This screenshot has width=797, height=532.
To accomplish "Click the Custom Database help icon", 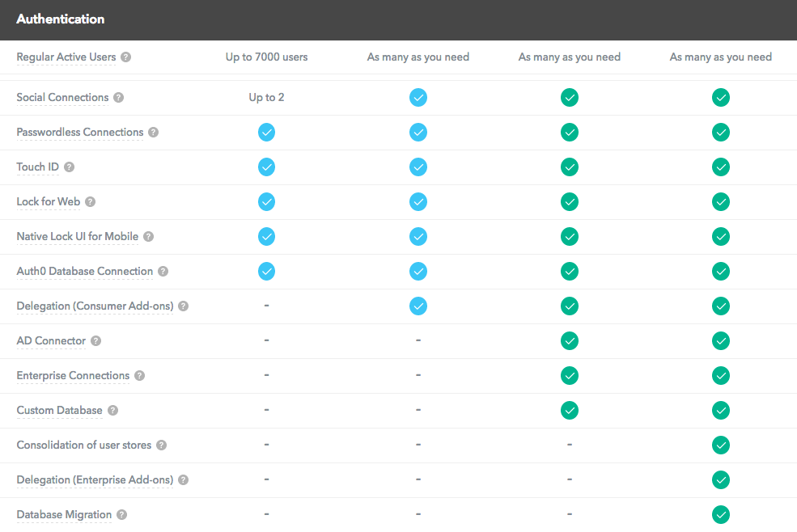I will point(112,411).
